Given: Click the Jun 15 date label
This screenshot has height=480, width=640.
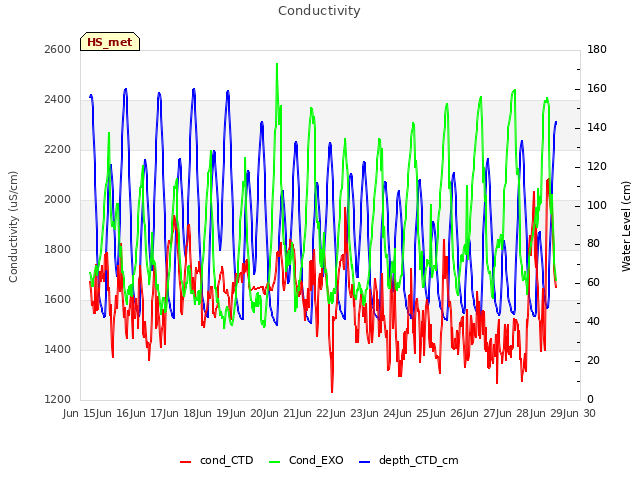Looking at the screenshot, I should pos(80,413).
